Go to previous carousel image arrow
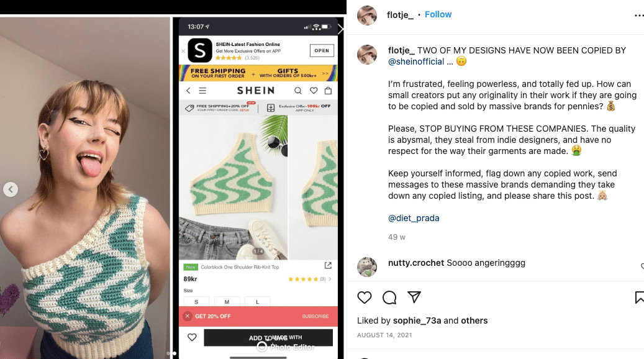The width and height of the screenshot is (644, 359). pyautogui.click(x=11, y=189)
